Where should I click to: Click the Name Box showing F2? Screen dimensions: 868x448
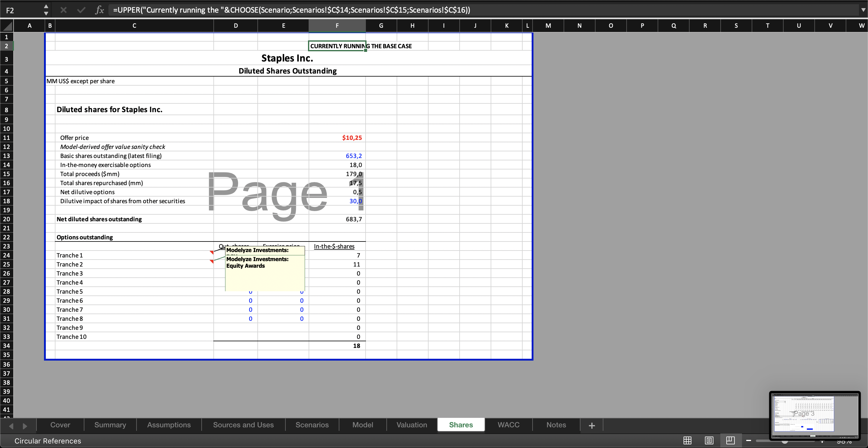(x=22, y=10)
